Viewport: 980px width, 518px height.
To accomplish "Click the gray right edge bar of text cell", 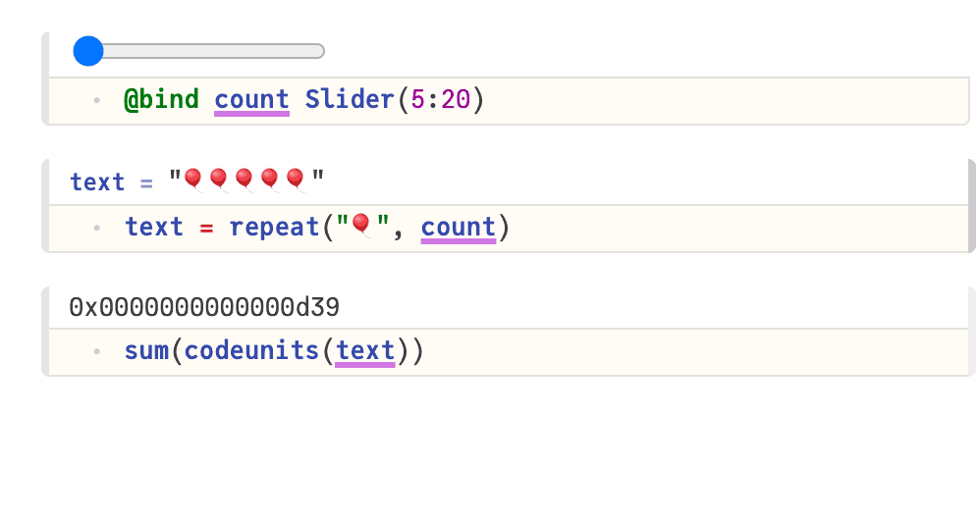I will pyautogui.click(x=972, y=205).
